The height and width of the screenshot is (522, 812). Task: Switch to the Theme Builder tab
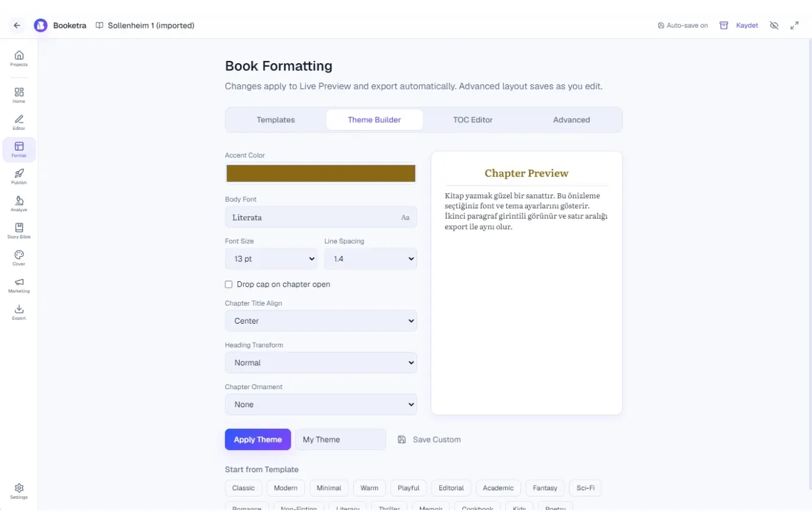click(375, 119)
